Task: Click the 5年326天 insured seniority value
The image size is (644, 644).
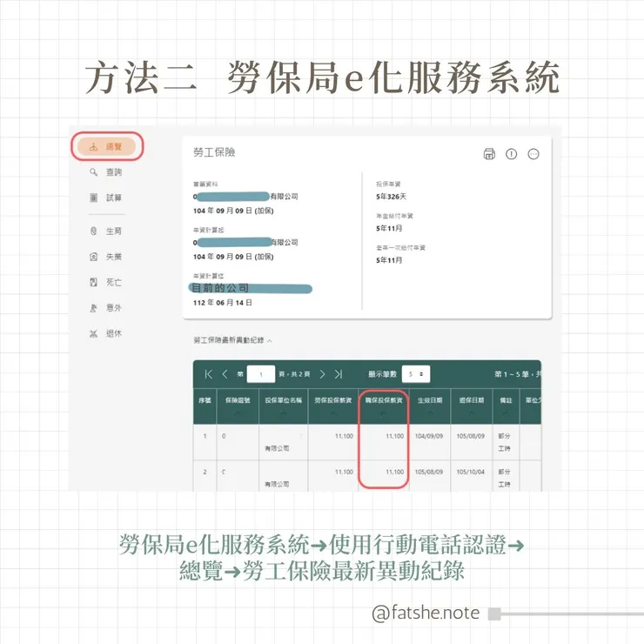Action: (391, 197)
